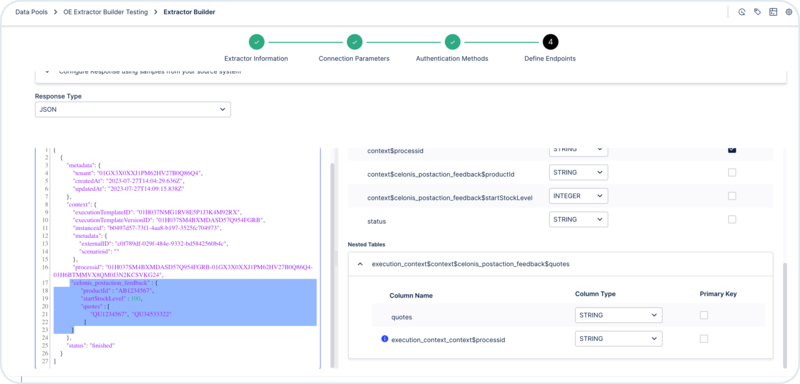Click the "celonis_postaction_feedback" key in JSON editor
Image resolution: width=800 pixels, height=384 pixels.
click(112, 283)
